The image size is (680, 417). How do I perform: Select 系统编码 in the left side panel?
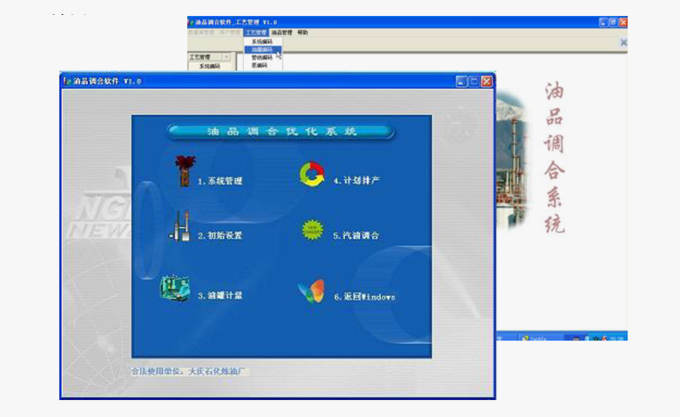pyautogui.click(x=209, y=66)
